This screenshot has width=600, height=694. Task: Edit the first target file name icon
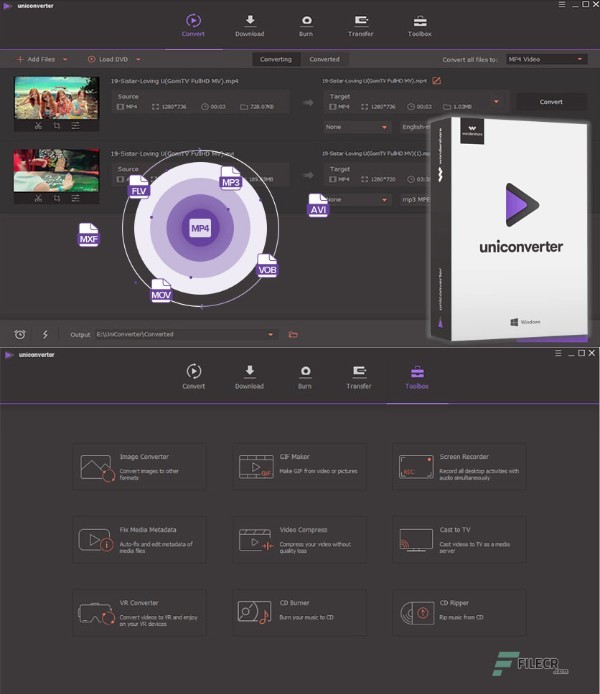[436, 81]
